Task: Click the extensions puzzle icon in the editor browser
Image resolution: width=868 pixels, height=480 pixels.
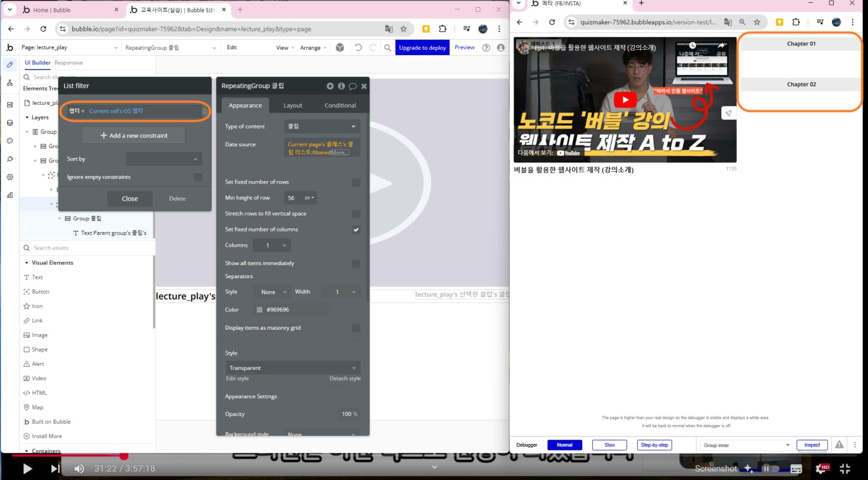Action: (x=442, y=28)
